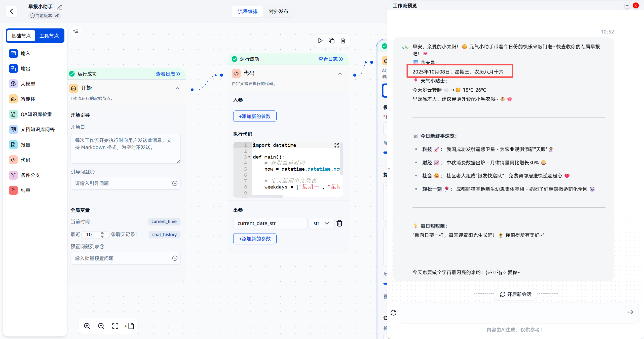Collapse the 代码 node card
This screenshot has height=339, width=644.
tap(340, 74)
